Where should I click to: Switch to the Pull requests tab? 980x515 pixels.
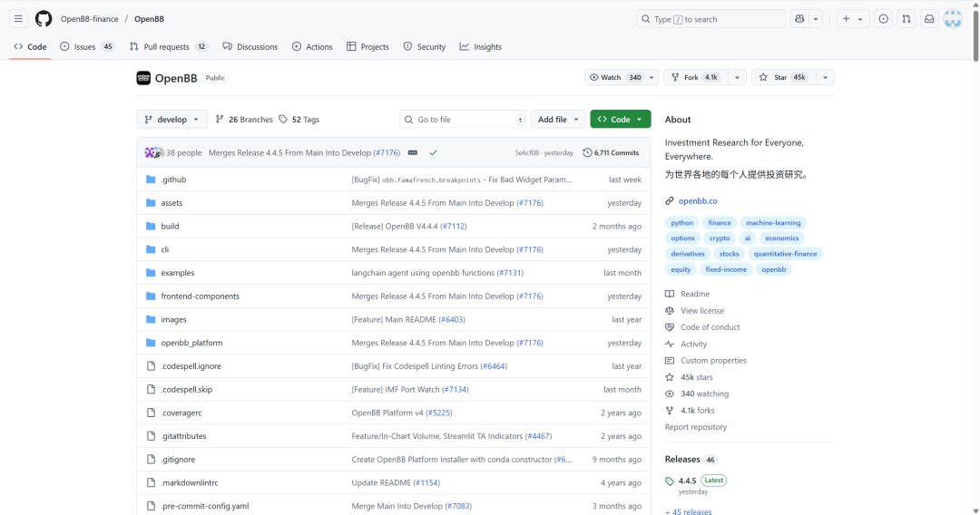(x=168, y=47)
